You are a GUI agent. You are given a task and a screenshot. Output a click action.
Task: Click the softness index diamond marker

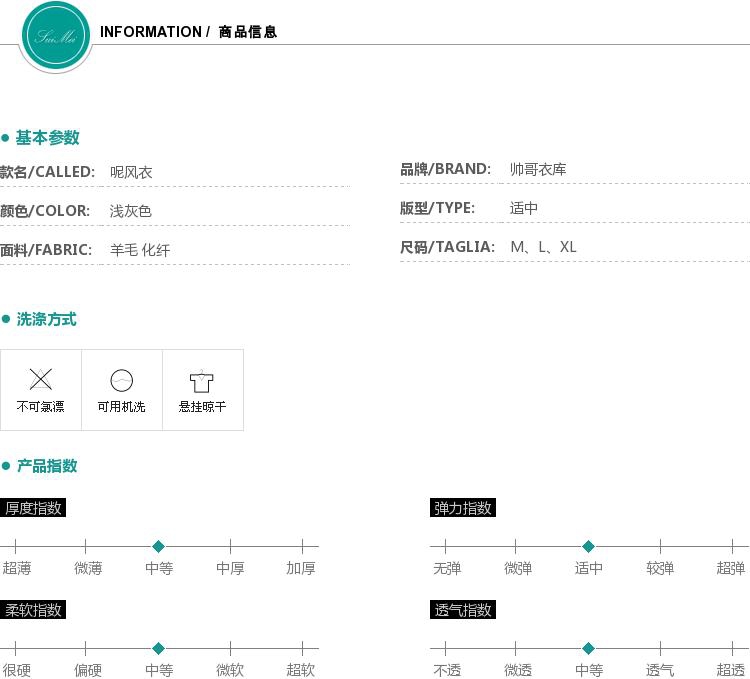[158, 649]
